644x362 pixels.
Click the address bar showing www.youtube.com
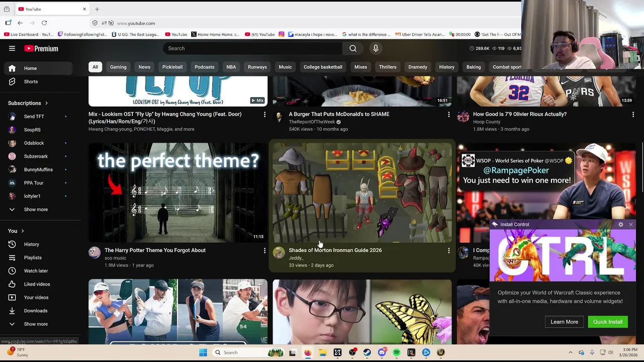tap(302, 23)
